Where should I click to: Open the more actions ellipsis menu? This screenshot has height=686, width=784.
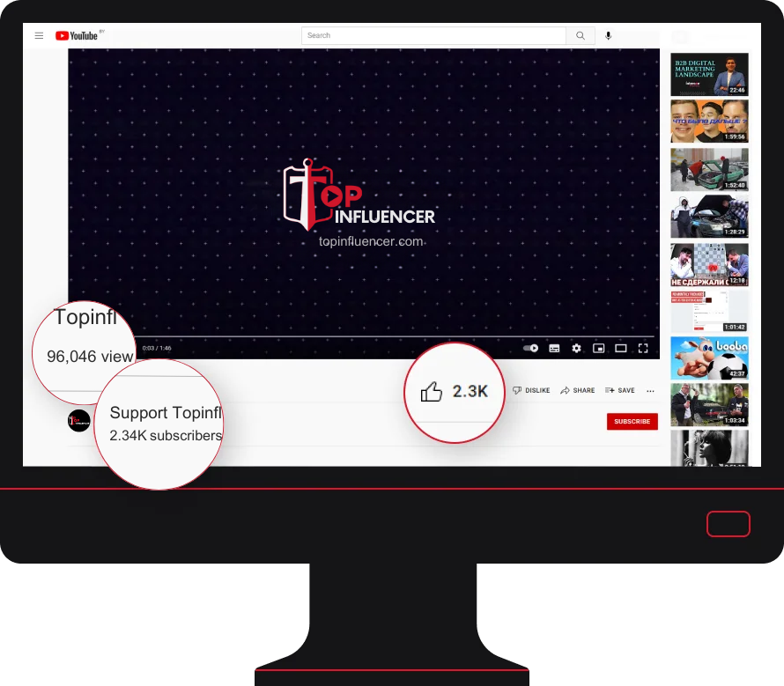click(650, 390)
